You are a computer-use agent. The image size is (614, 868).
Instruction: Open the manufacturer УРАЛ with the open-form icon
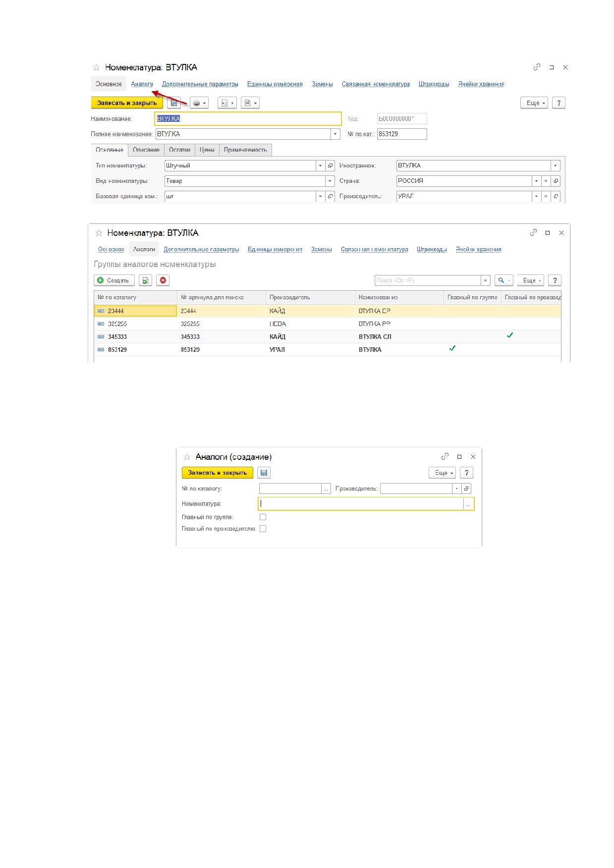coord(556,196)
